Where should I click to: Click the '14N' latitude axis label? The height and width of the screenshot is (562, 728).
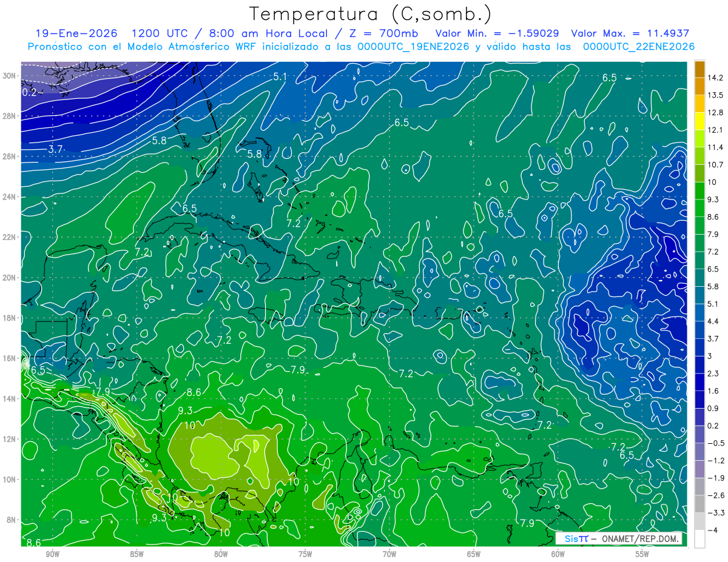pos(10,398)
